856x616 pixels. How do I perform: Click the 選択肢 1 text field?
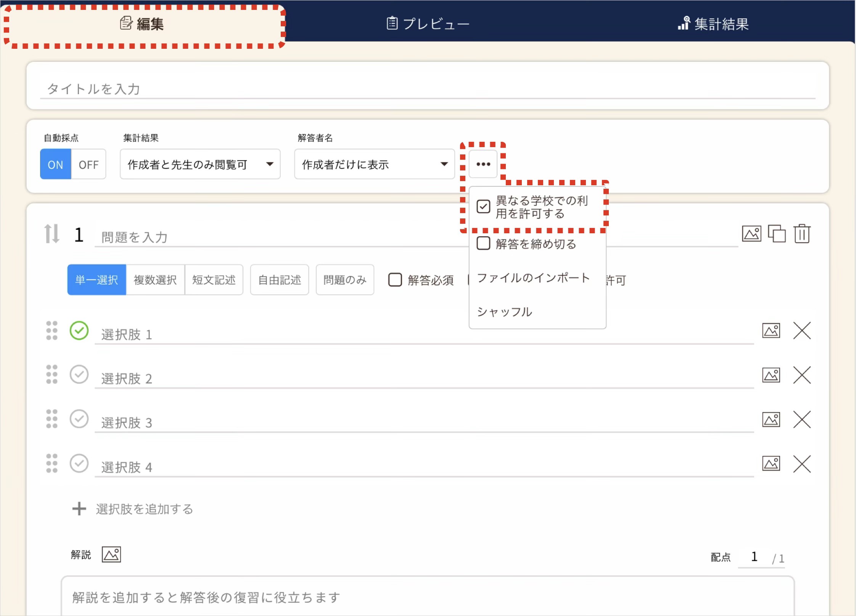[424, 334]
